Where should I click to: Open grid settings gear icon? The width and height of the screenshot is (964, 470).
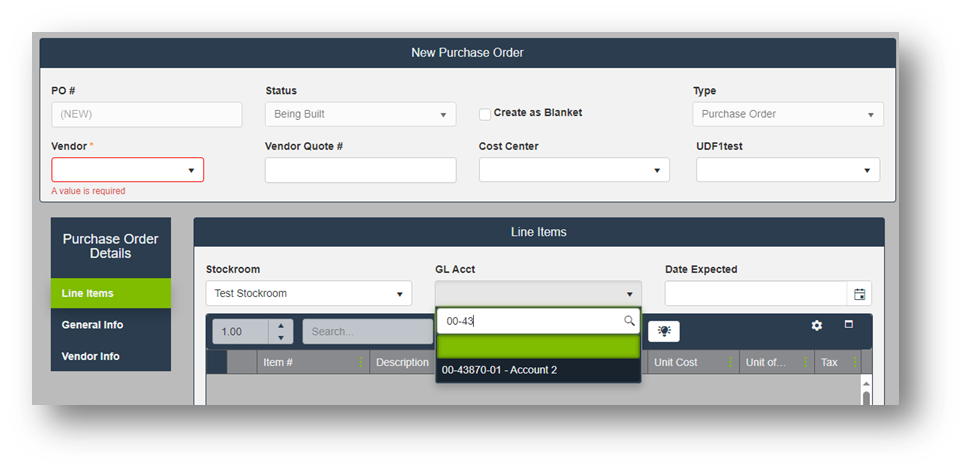817,326
